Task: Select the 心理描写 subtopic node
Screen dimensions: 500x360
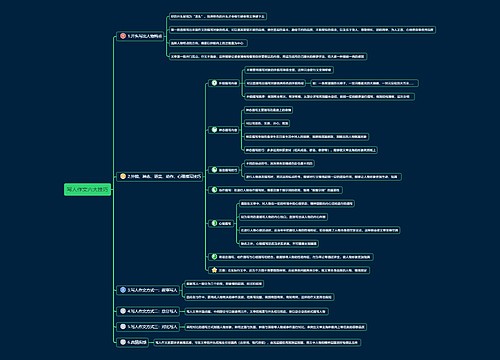Action: click(222, 223)
